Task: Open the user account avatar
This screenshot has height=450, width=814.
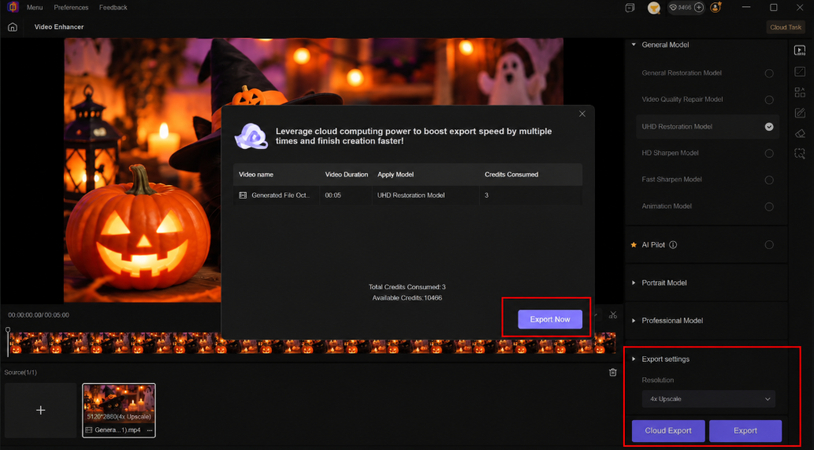Action: coord(716,7)
